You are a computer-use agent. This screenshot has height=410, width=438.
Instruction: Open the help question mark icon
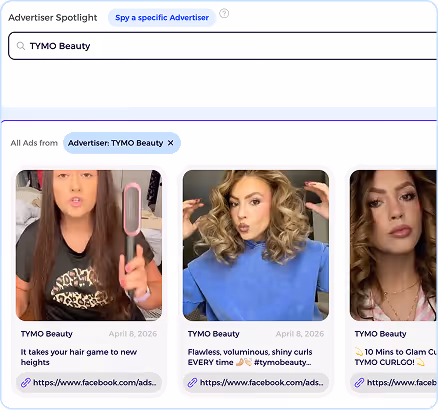[x=224, y=14]
